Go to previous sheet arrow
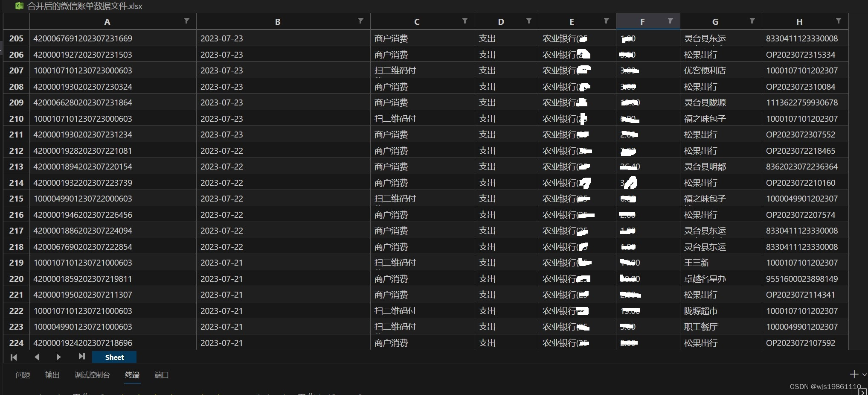The width and height of the screenshot is (868, 395). pos(37,357)
